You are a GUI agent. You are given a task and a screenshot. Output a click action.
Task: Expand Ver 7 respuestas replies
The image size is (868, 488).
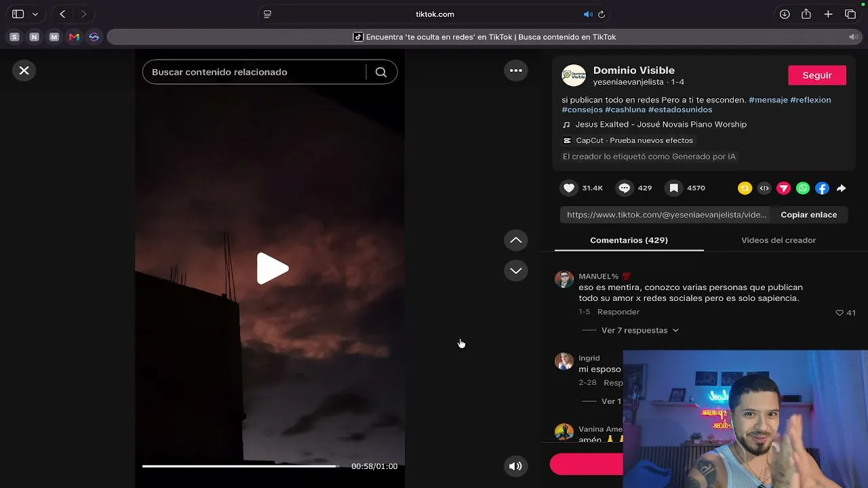(639, 330)
